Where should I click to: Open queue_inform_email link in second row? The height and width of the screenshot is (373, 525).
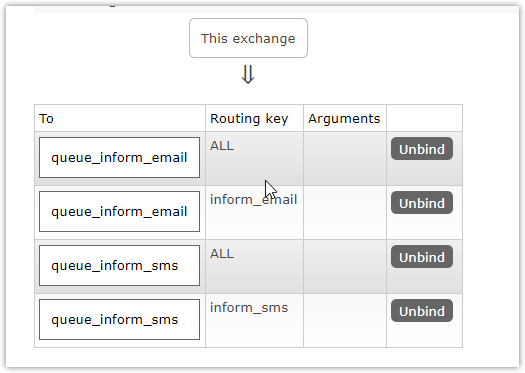pyautogui.click(x=119, y=212)
